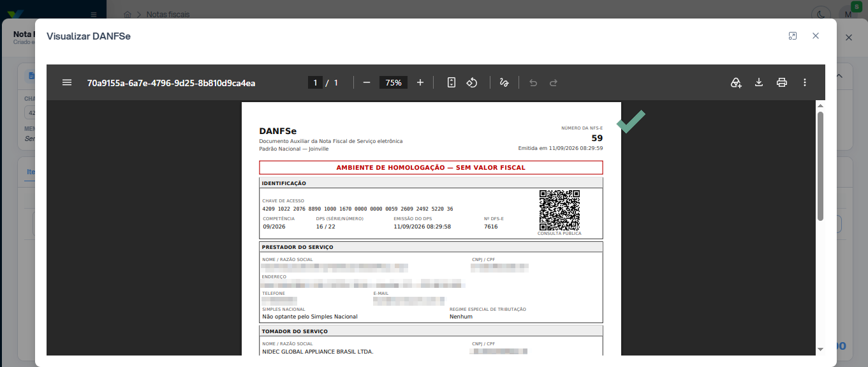Toggle dark mode in the background page

click(x=822, y=14)
